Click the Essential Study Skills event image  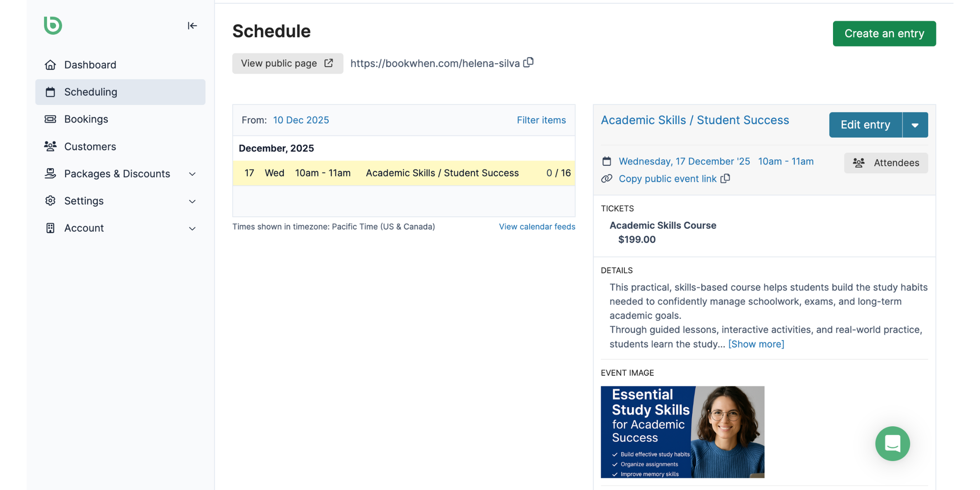682,431
